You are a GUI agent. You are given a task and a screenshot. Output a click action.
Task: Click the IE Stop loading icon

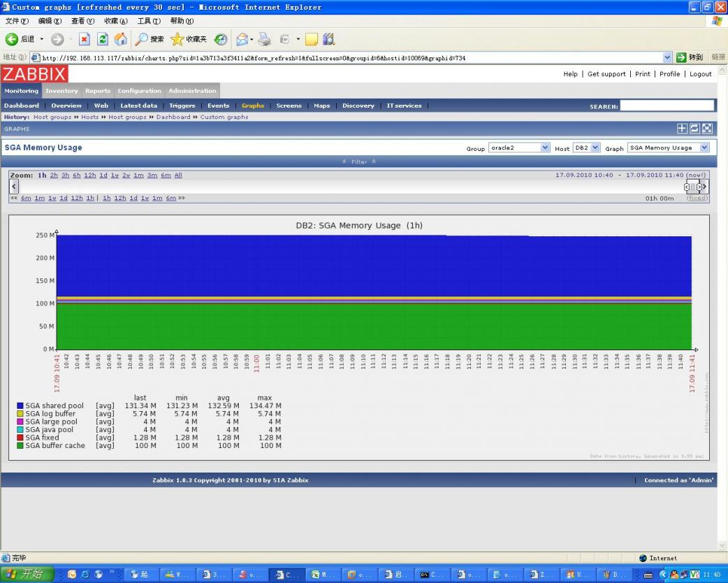tap(85, 40)
